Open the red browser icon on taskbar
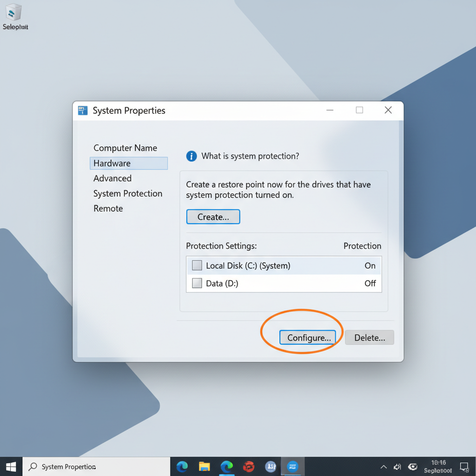Screen dimensions: 476x476 click(x=249, y=467)
